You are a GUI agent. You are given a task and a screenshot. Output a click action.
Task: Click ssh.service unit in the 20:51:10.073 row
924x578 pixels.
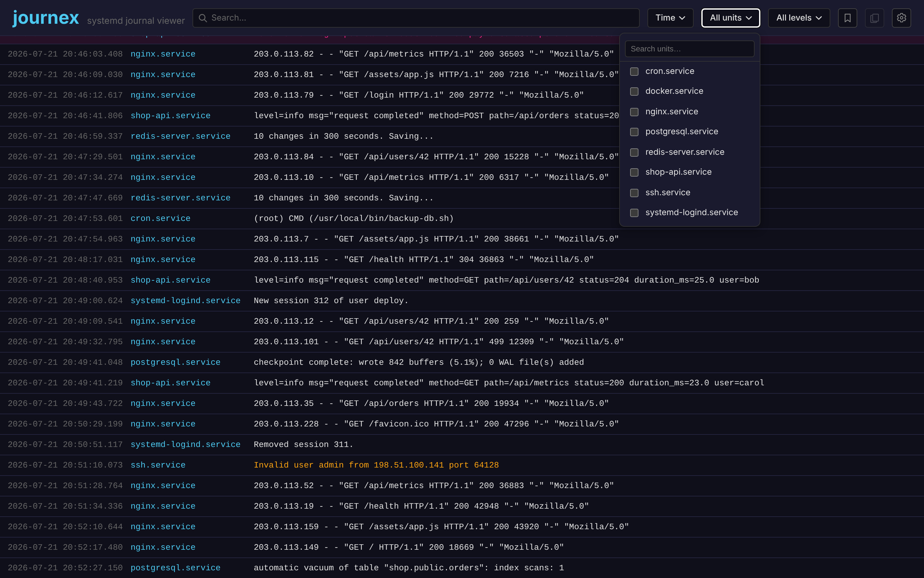pyautogui.click(x=158, y=465)
